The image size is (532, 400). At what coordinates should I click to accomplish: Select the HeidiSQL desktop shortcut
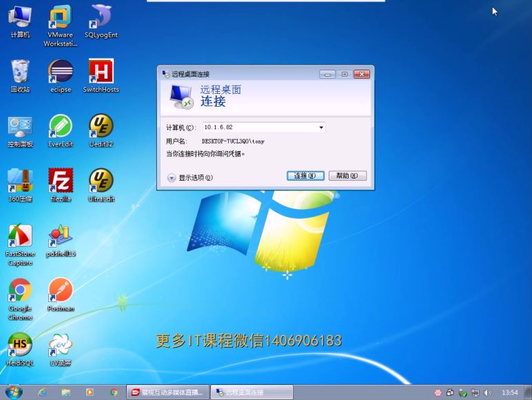point(20,350)
